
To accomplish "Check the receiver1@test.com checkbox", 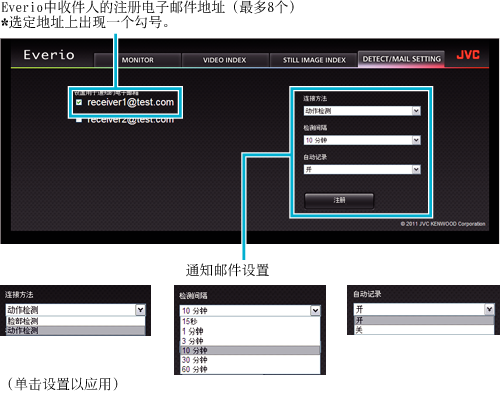I will click(x=79, y=102).
